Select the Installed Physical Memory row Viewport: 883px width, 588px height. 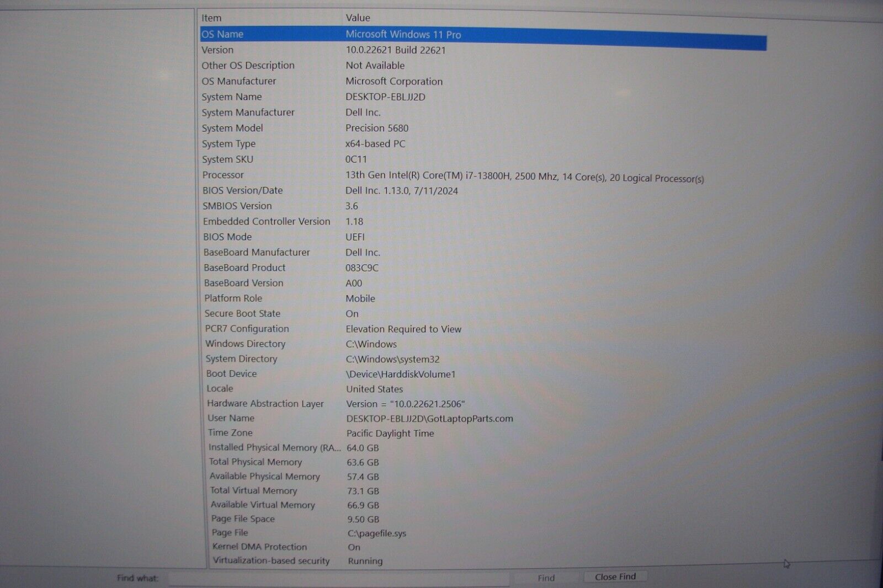(483, 448)
